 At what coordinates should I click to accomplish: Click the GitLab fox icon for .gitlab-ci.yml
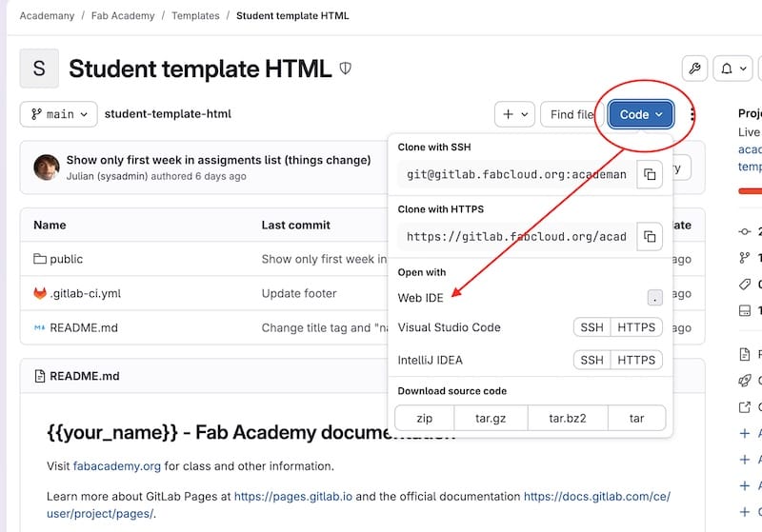[x=40, y=293]
